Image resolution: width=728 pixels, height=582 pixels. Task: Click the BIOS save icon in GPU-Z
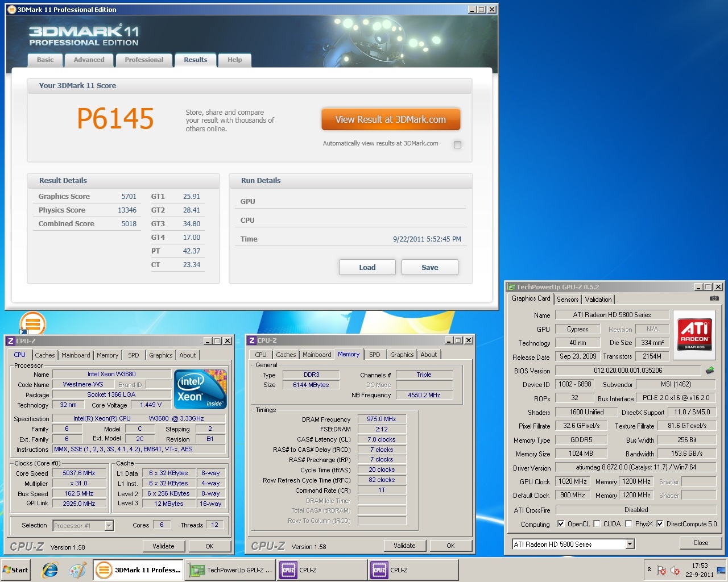(x=710, y=371)
